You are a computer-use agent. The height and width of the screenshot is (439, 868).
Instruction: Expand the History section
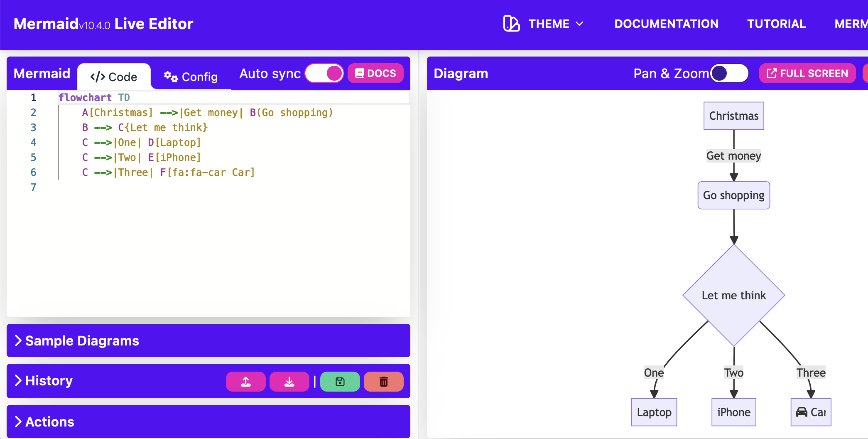point(49,381)
